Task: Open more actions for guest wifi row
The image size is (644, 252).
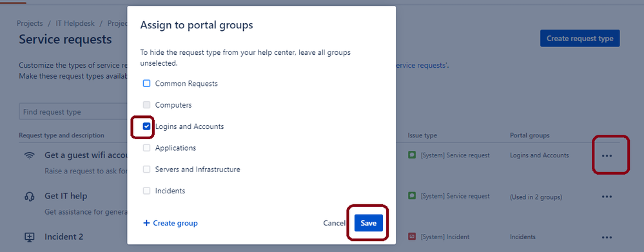Action: pyautogui.click(x=607, y=155)
